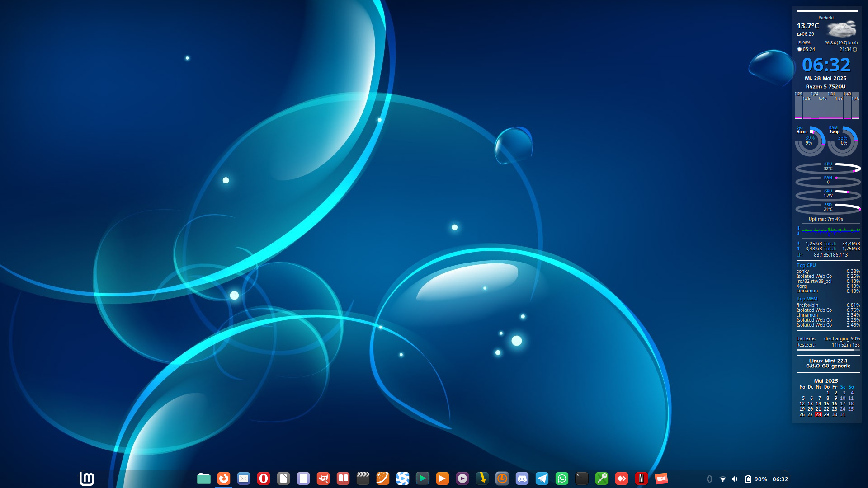Open the WhatsApp launcher icon
This screenshot has height=488, width=868.
562,479
